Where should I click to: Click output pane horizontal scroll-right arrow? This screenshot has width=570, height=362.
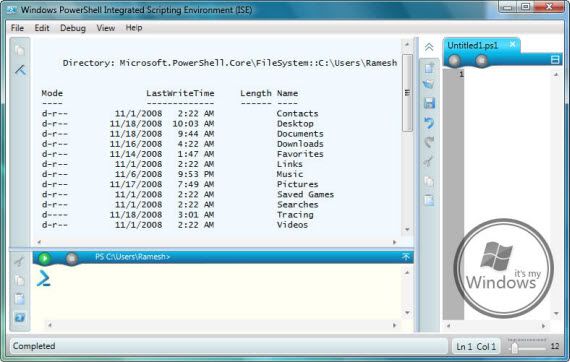[394, 242]
